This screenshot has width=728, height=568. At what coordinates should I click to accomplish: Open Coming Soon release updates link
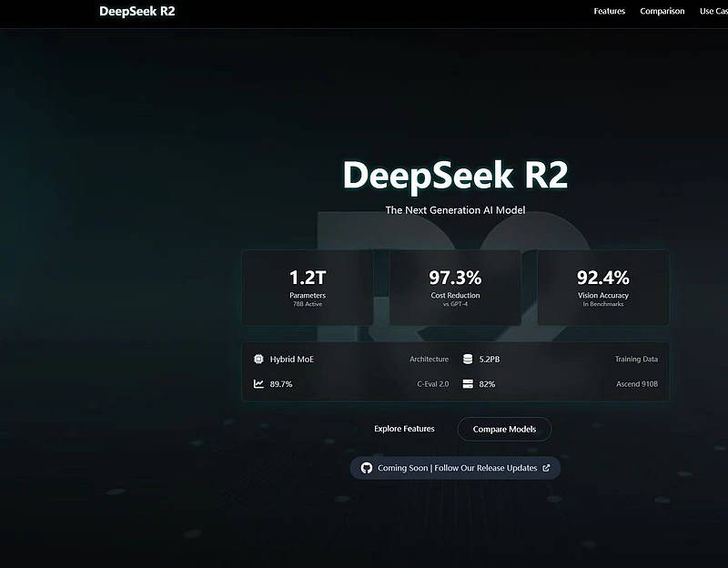tap(455, 468)
